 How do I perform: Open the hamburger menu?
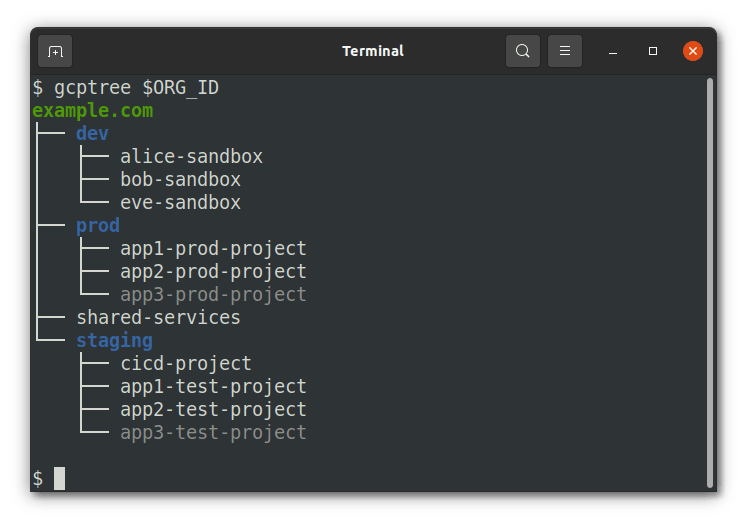565,51
